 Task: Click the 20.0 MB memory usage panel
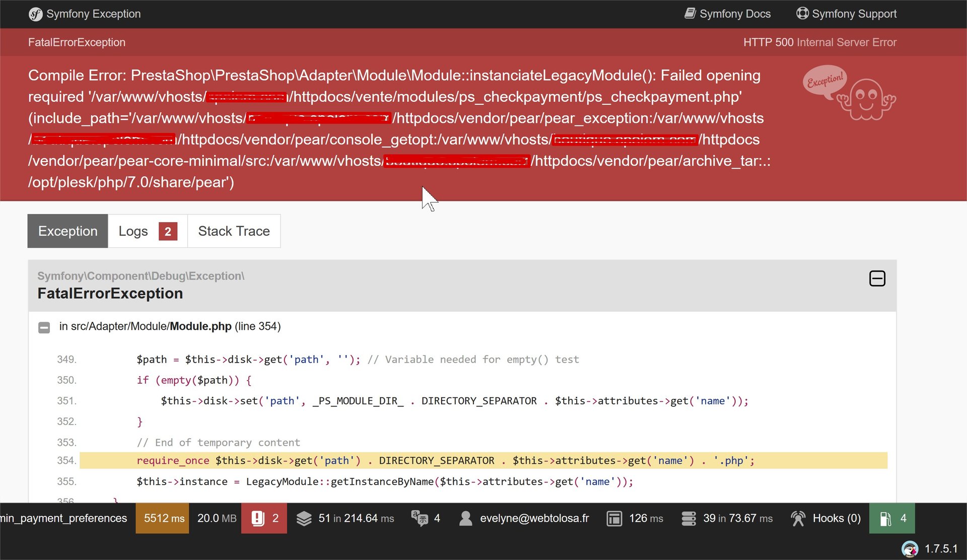click(x=217, y=518)
